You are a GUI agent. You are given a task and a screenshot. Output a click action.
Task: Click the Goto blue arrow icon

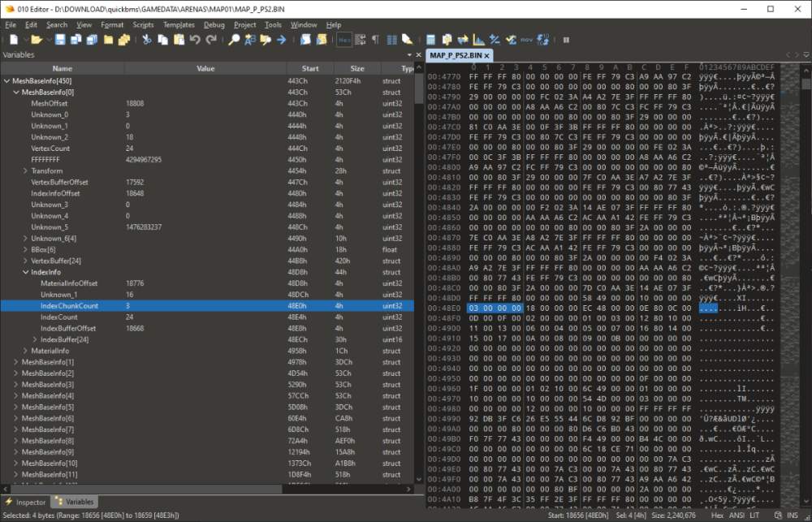point(280,39)
